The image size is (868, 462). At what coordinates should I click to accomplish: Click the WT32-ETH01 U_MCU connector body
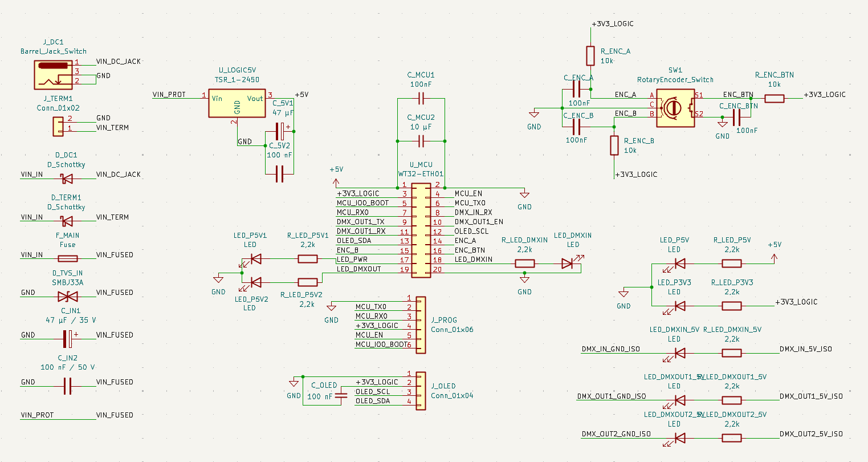click(x=421, y=230)
